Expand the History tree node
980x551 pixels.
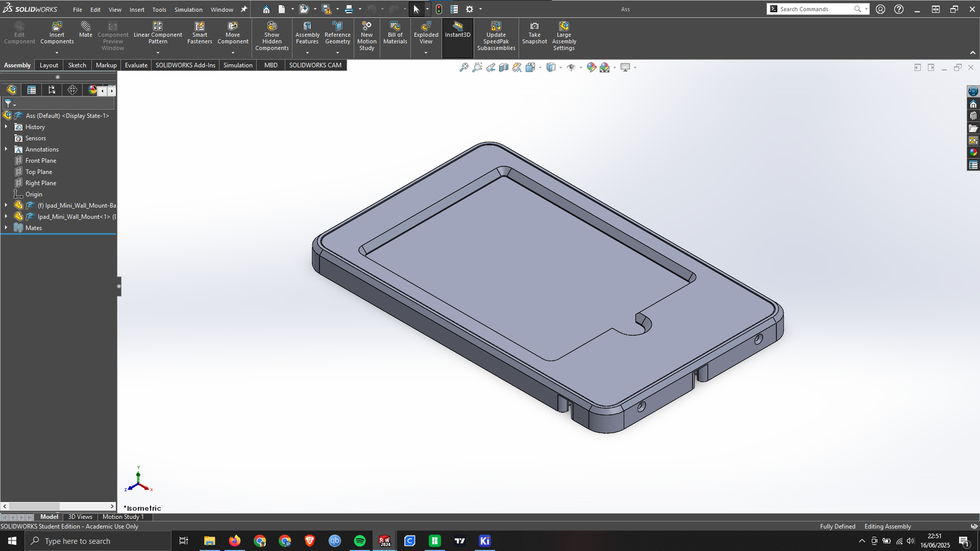[x=6, y=127]
